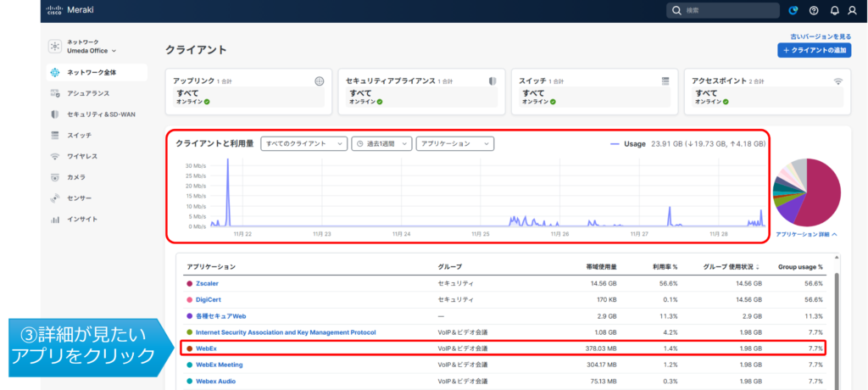Click the Switch card icon

[x=665, y=81]
